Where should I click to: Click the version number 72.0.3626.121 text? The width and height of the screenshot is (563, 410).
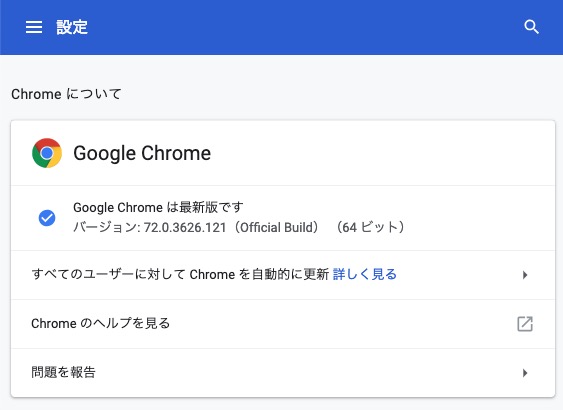tap(185, 228)
